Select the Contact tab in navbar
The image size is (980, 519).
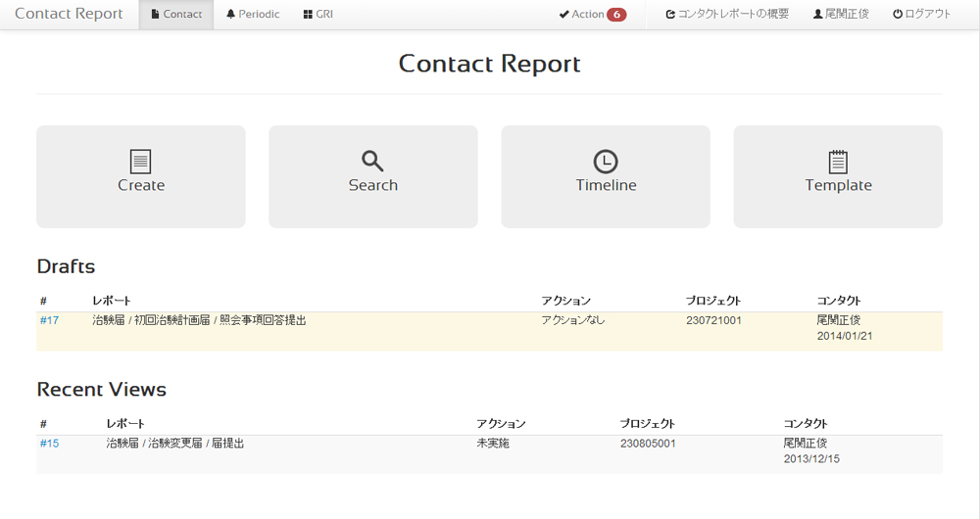(176, 15)
